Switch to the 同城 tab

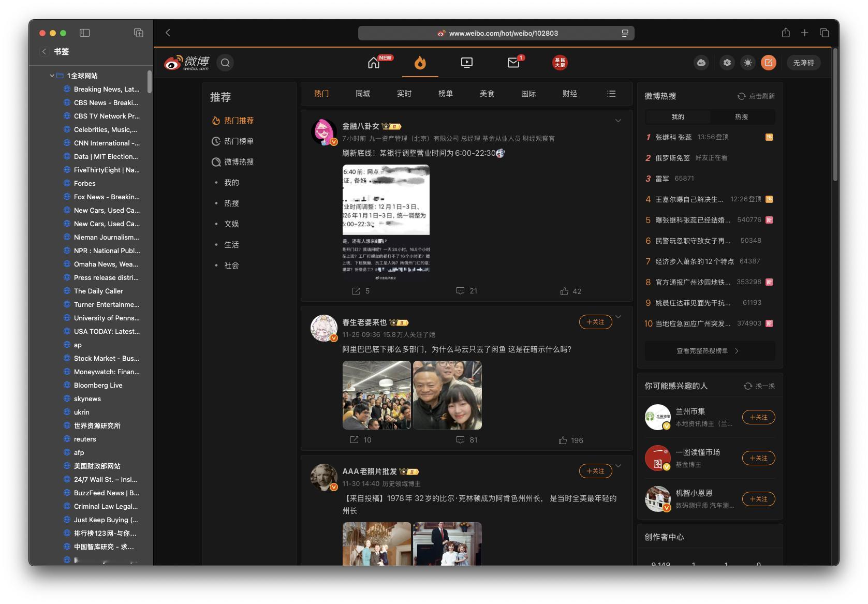coord(363,94)
